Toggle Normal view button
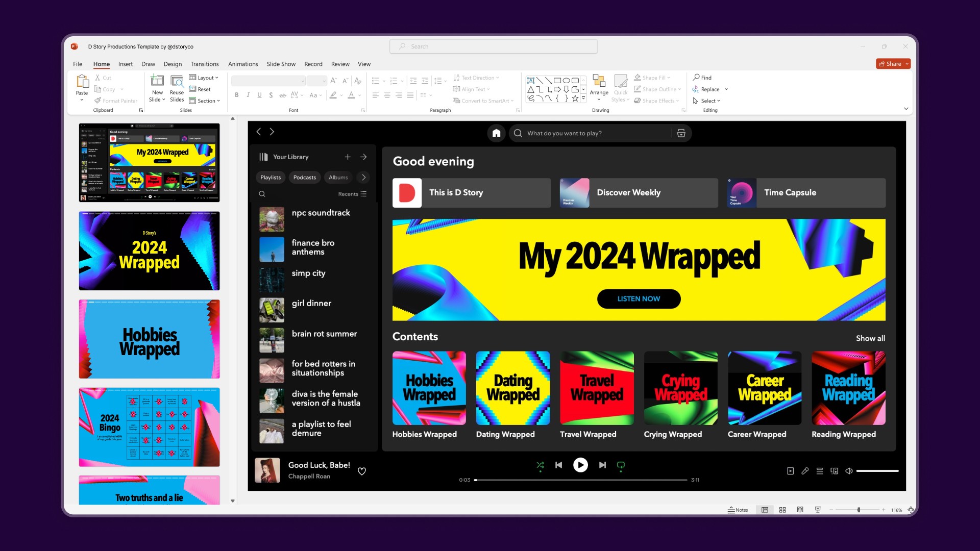This screenshot has width=980, height=551. 765,510
